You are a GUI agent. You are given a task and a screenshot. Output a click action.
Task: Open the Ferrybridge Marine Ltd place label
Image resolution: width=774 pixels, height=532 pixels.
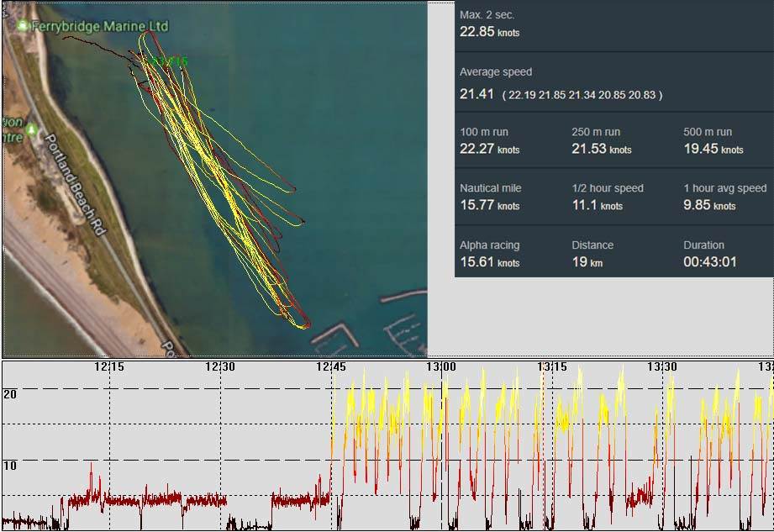pyautogui.click(x=99, y=26)
